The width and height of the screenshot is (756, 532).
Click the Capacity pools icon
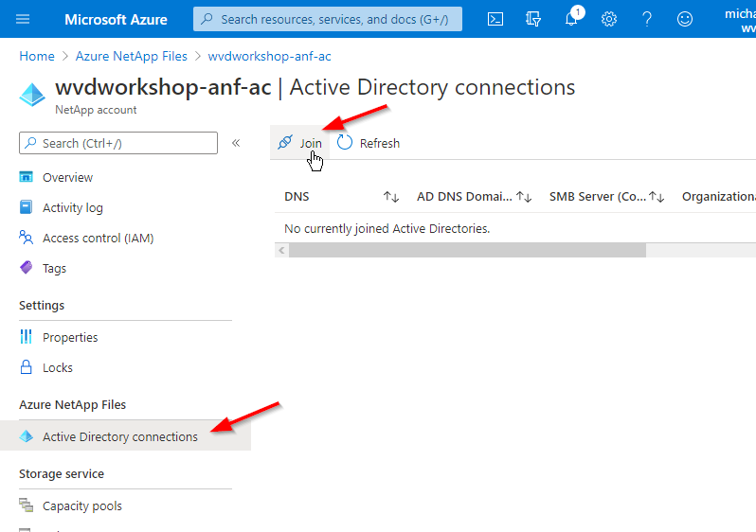click(26, 505)
